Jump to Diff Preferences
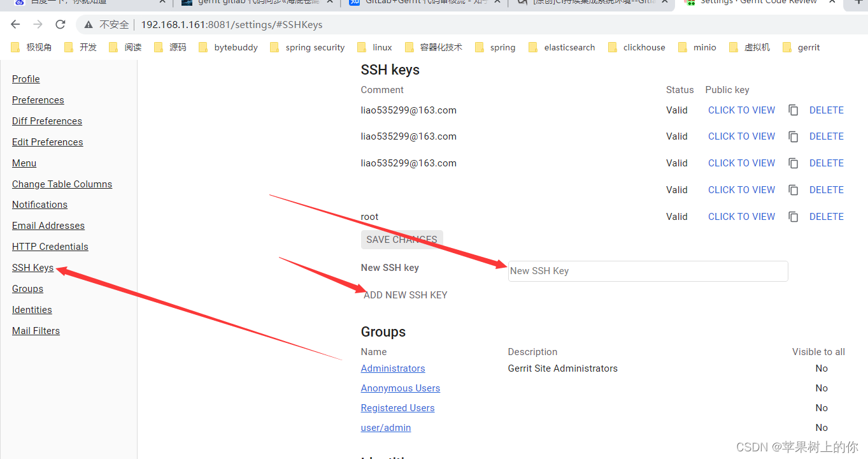This screenshot has width=868, height=459. point(47,121)
